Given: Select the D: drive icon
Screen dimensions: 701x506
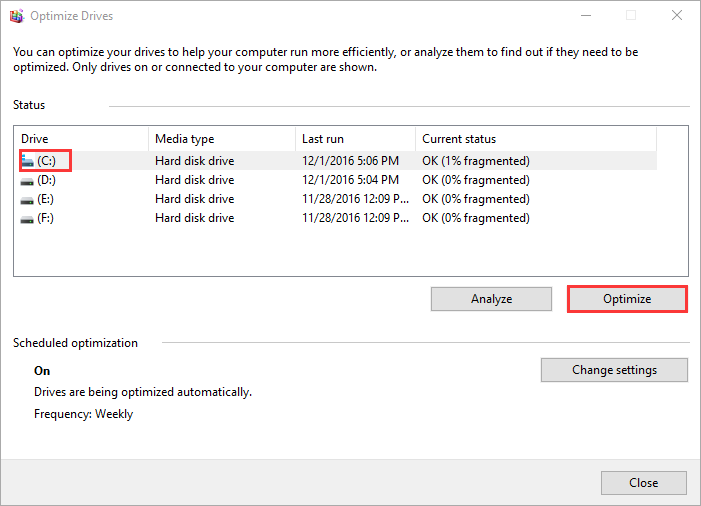Looking at the screenshot, I should [27, 181].
